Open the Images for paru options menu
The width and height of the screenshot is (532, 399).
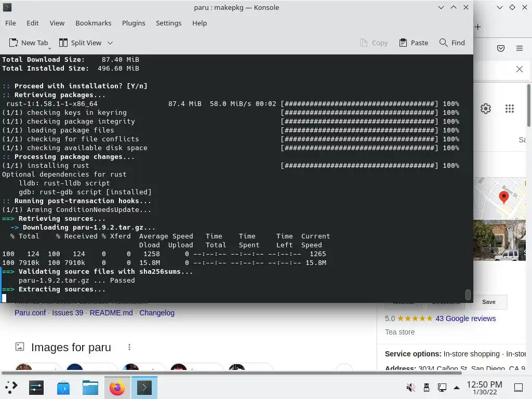129,347
